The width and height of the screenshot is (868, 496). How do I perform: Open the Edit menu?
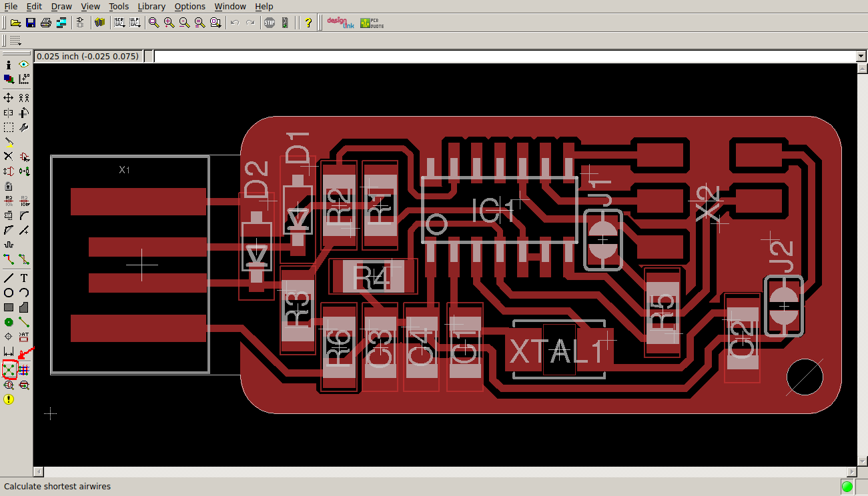point(34,7)
